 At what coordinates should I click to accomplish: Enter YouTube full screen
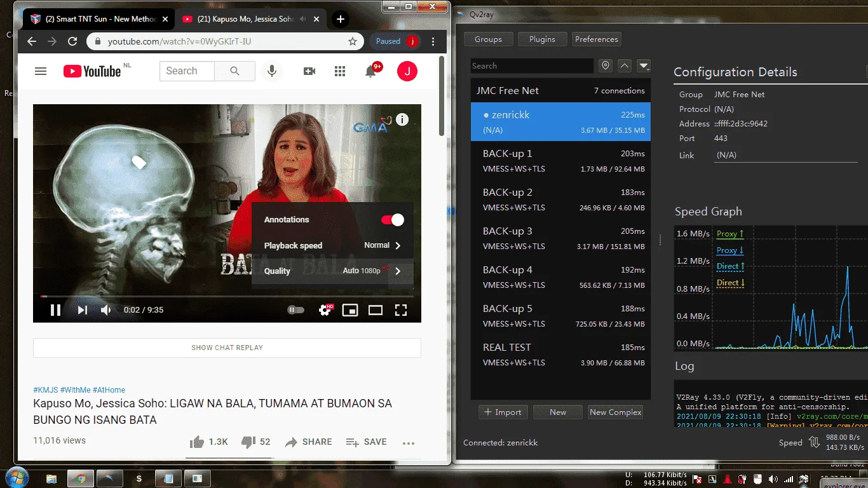coord(401,310)
